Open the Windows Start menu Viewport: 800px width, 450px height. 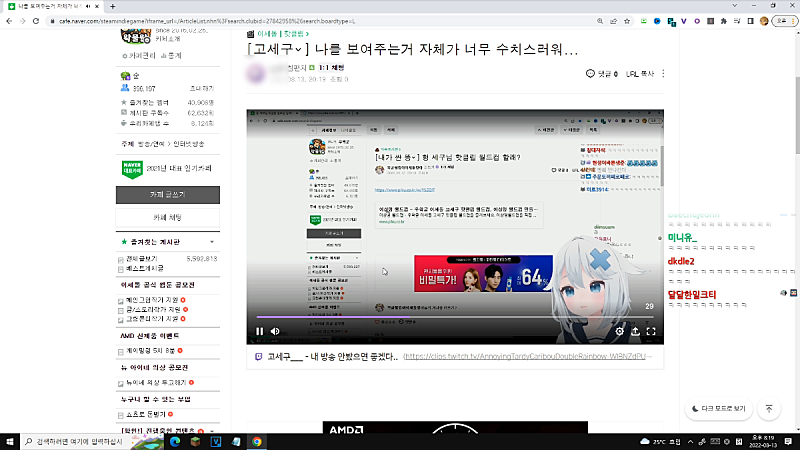(x=10, y=441)
